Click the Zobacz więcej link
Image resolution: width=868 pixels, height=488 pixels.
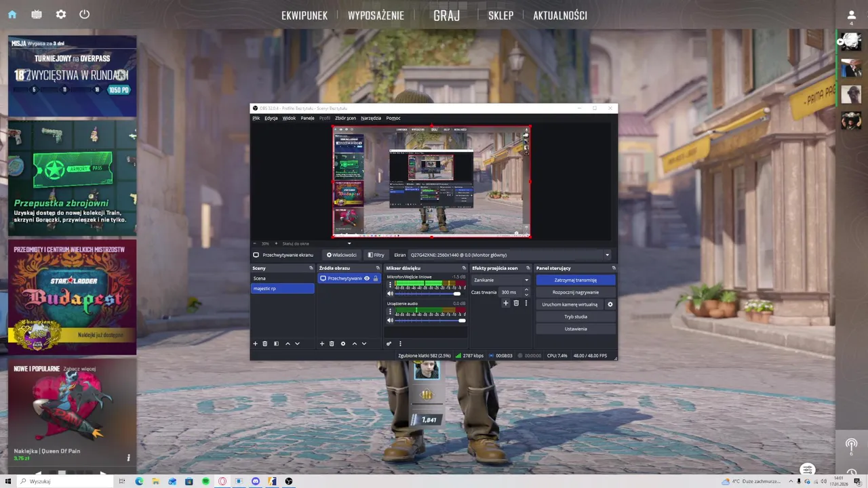coord(79,369)
